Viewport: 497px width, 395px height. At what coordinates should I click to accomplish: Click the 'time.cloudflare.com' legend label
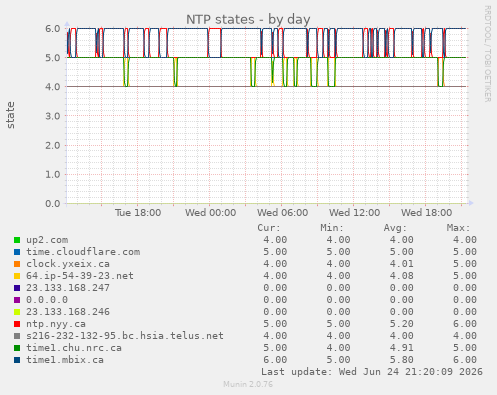pyautogui.click(x=83, y=252)
